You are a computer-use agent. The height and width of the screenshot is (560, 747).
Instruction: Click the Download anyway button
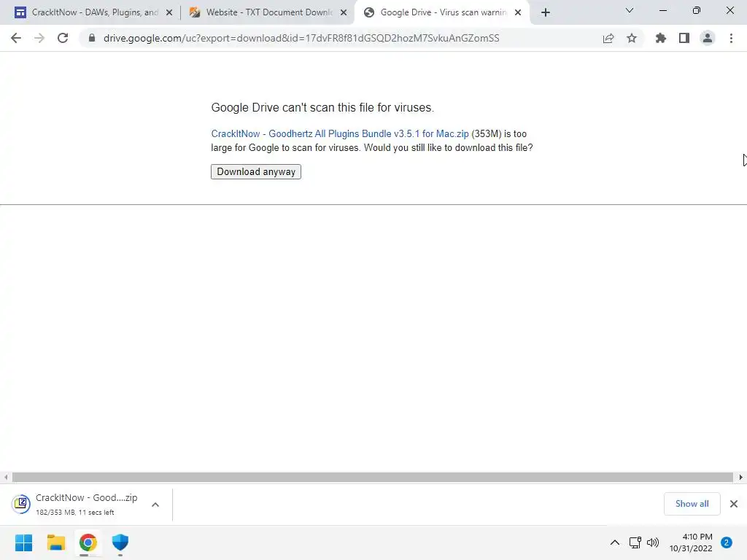coord(256,172)
